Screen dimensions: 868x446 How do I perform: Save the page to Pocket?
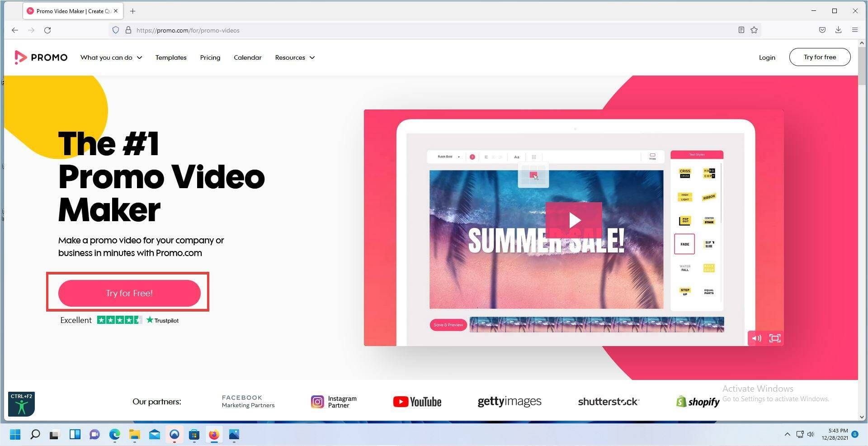[822, 30]
